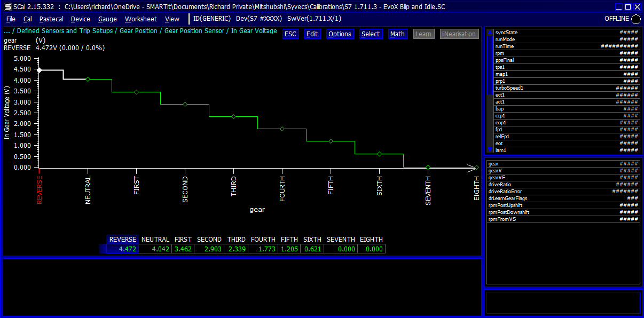Open the Worksheet menu
The width and height of the screenshot is (644, 318).
141,19
